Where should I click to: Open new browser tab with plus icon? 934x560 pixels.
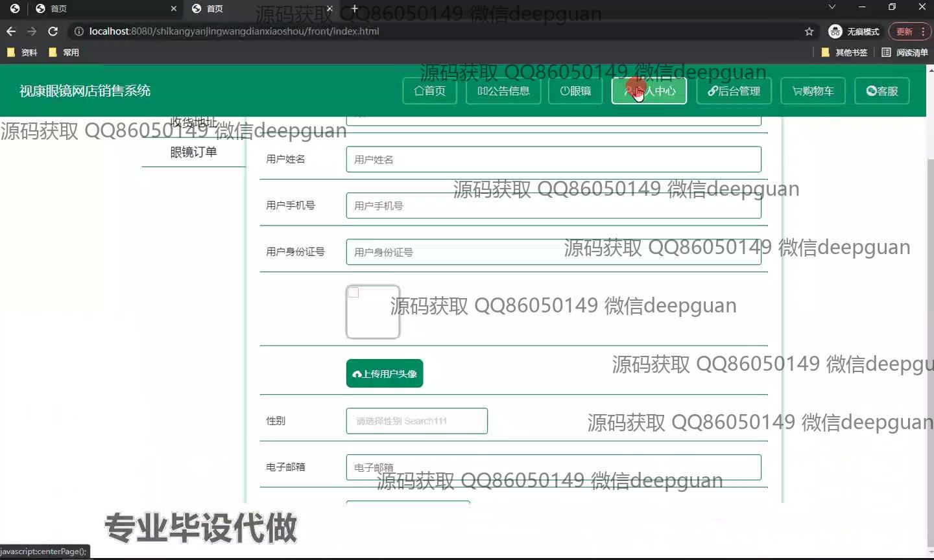pyautogui.click(x=354, y=8)
